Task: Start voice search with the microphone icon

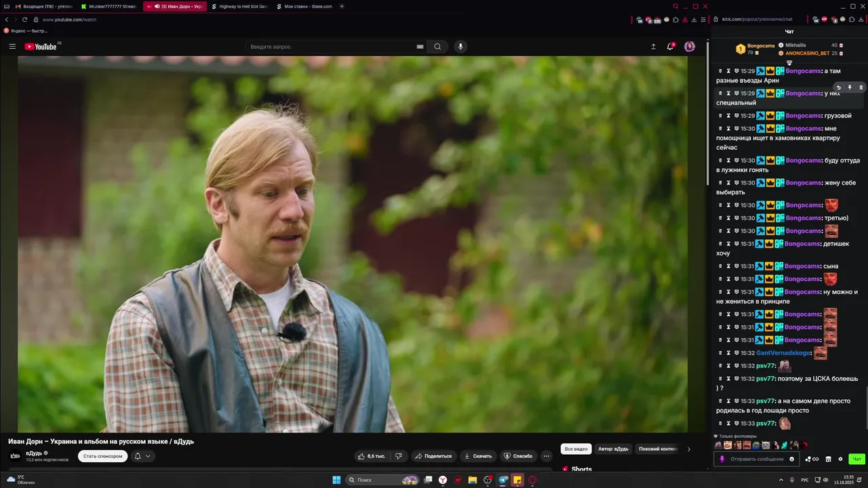Action: [x=460, y=47]
